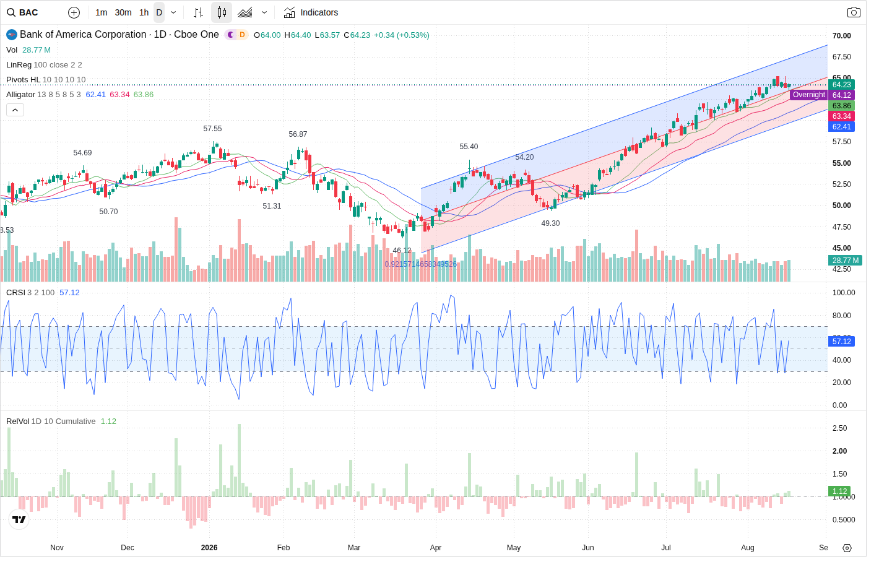Switch to the 30m timeframe

click(123, 12)
